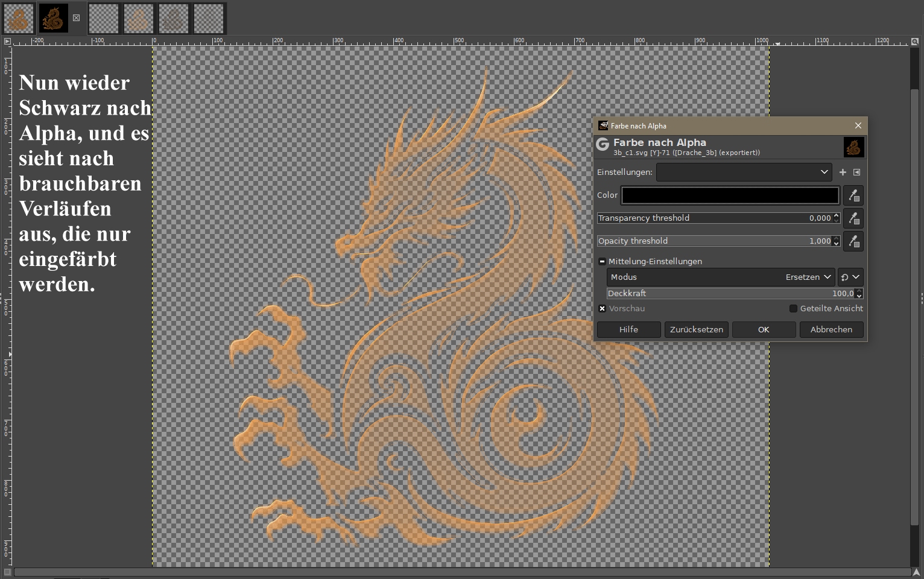This screenshot has width=924, height=579.
Task: Open the blend mode group switcher dropdown
Action: 850,277
